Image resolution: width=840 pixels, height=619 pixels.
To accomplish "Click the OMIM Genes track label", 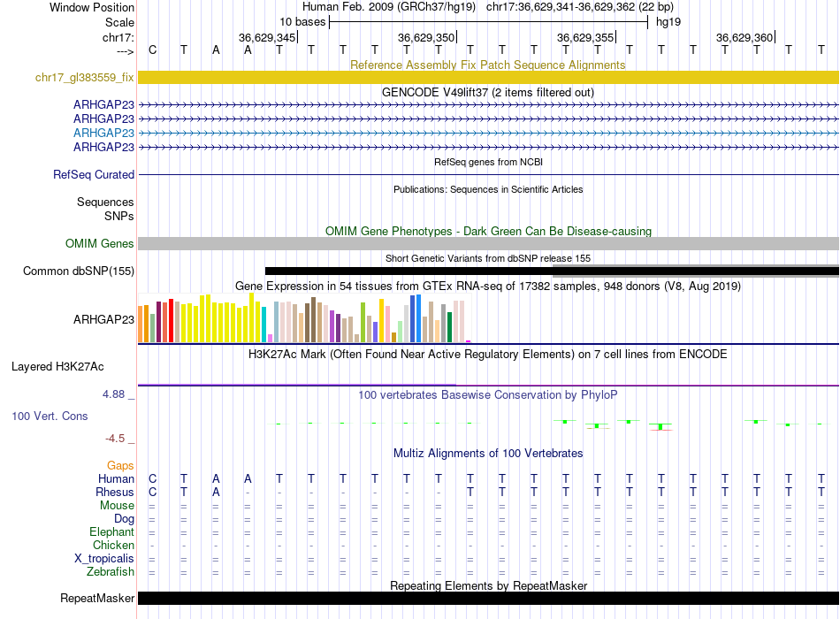I will [99, 244].
